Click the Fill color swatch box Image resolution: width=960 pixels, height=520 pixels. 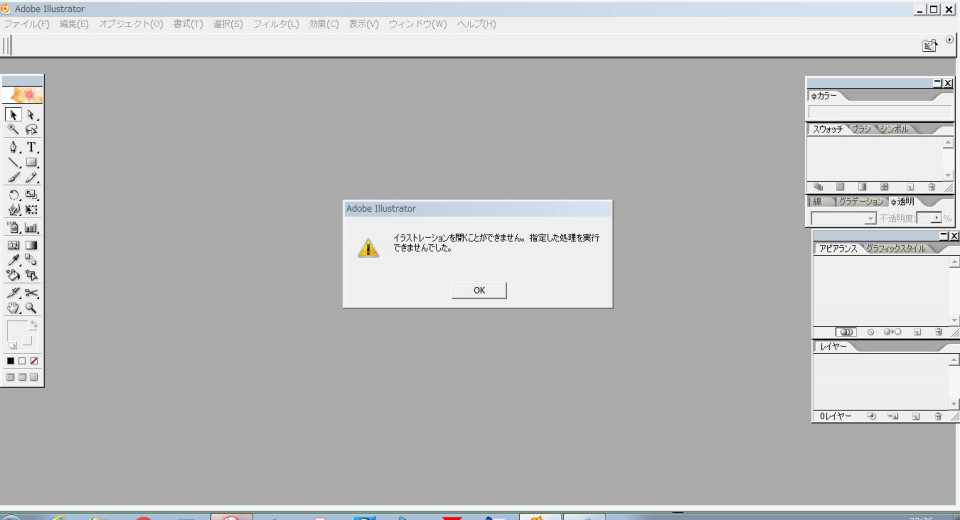(17, 331)
